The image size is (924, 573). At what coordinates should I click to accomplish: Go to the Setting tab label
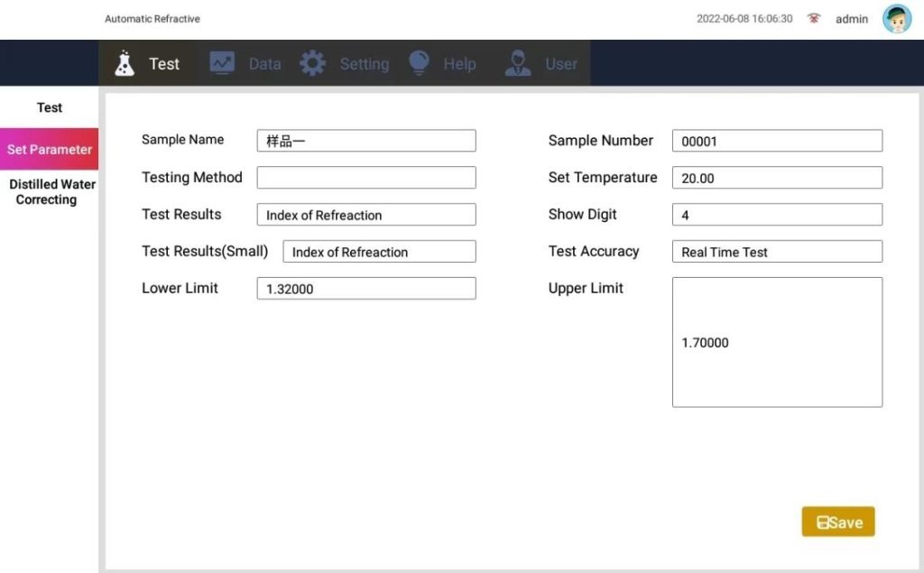coord(365,64)
